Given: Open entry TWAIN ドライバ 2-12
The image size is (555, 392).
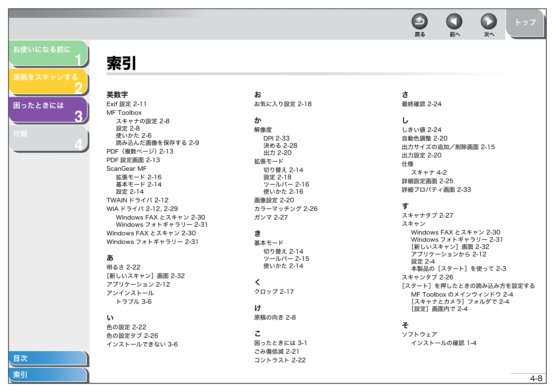Looking at the screenshot, I should (x=137, y=200).
